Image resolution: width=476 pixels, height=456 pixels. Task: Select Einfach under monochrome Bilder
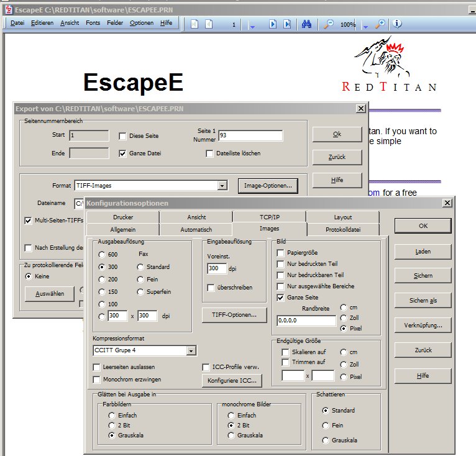coord(231,416)
